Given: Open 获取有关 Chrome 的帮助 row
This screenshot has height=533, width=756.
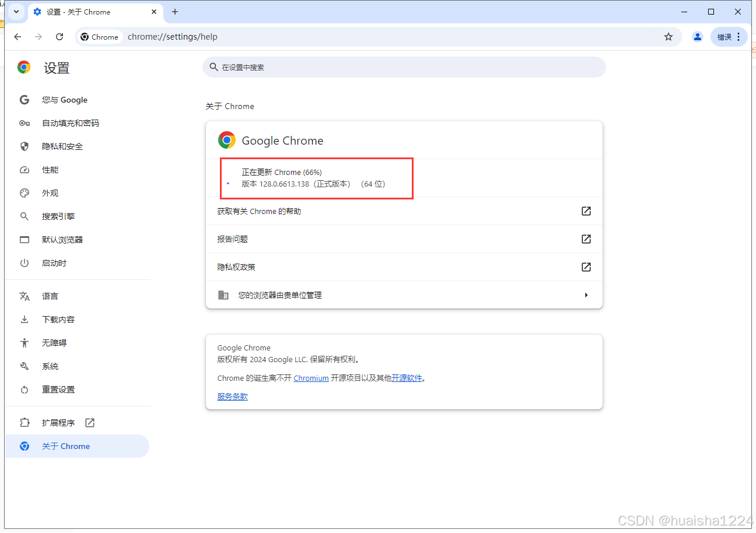Looking at the screenshot, I should tap(404, 211).
